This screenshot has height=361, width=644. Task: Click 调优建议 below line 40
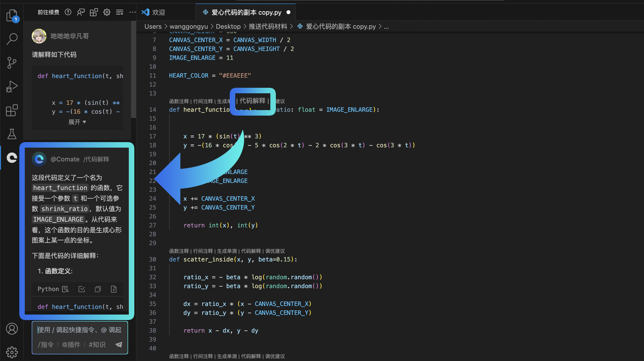[275, 356]
